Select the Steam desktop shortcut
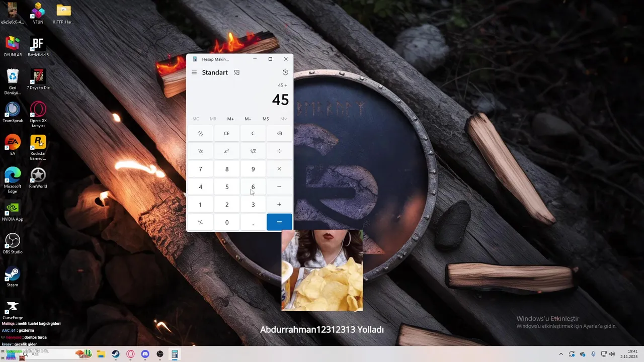This screenshot has width=644, height=362. pos(13,276)
